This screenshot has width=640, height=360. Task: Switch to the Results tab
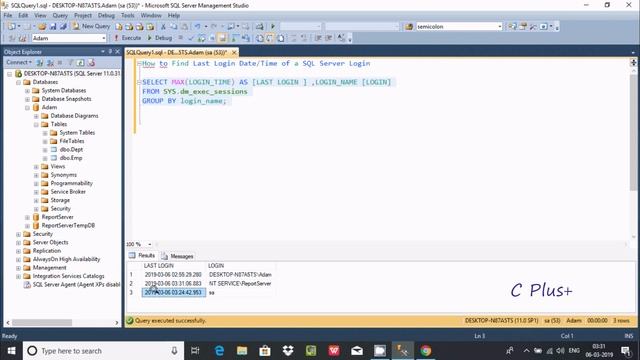pyautogui.click(x=142, y=256)
